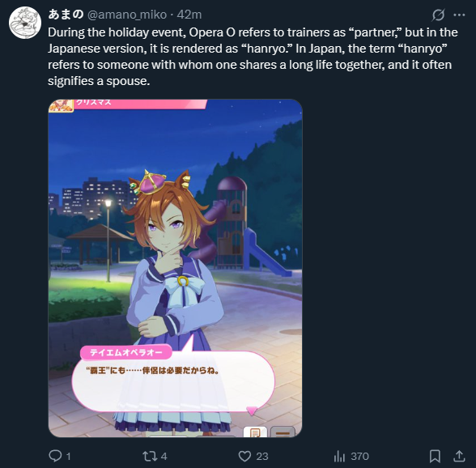Open the three-dot more options menu
Viewport: 476px width, 468px height.
tap(459, 15)
